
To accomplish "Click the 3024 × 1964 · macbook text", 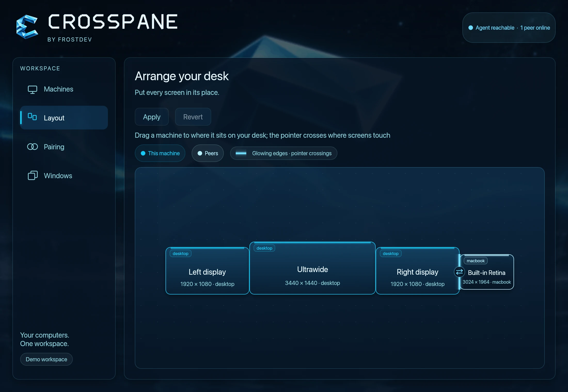I will 487,282.
